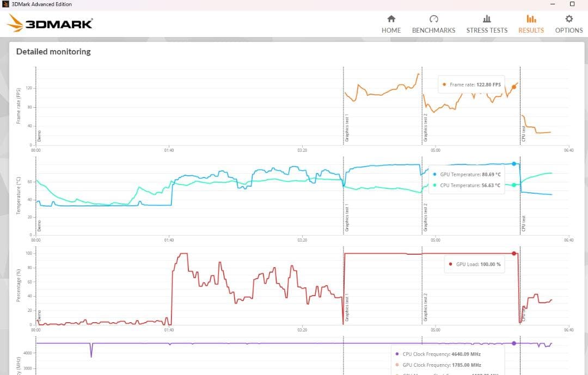Screen dimensions: 588x375
Task: Click the red GPU Load data point
Action: pos(514,253)
